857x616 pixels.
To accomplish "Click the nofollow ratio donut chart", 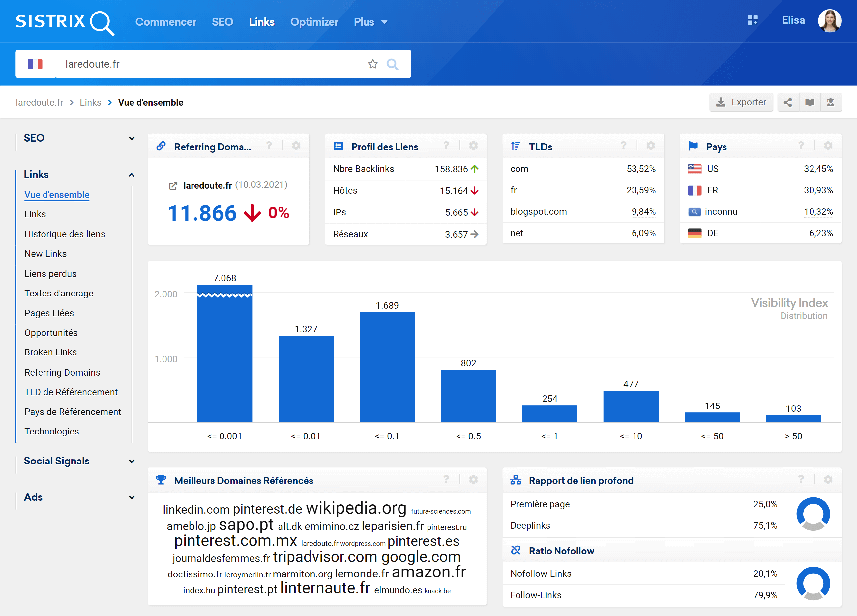I will click(813, 583).
